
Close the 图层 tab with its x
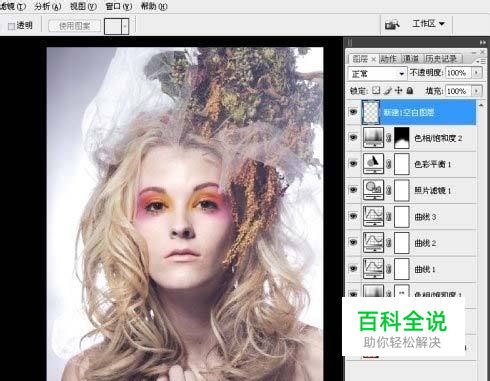373,59
